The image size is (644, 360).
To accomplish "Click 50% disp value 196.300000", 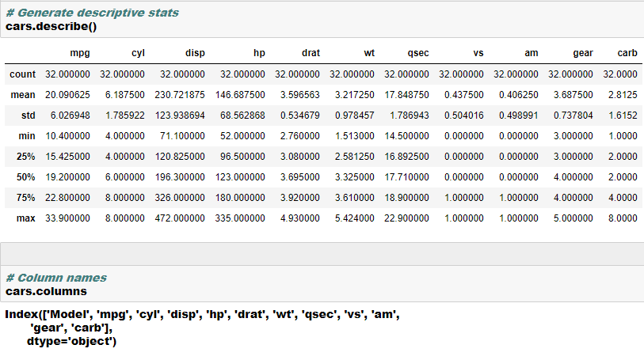I will [x=180, y=177].
